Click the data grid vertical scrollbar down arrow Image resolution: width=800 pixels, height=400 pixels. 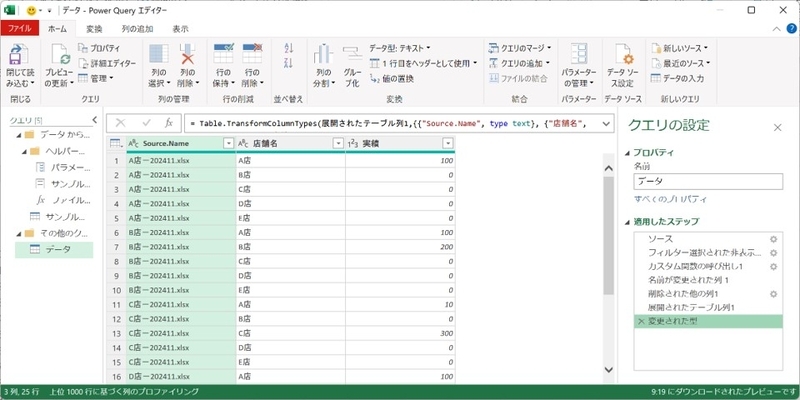(608, 369)
